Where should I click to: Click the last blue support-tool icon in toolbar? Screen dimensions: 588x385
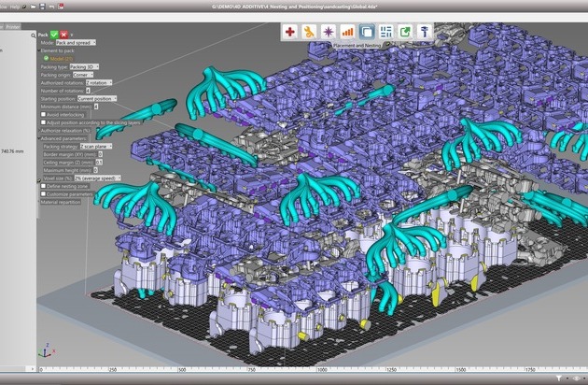(x=424, y=32)
